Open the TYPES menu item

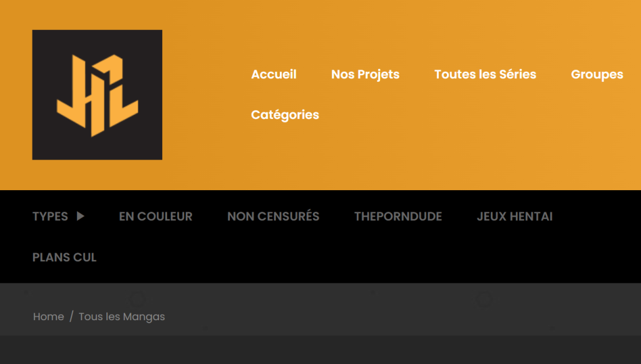pos(50,216)
